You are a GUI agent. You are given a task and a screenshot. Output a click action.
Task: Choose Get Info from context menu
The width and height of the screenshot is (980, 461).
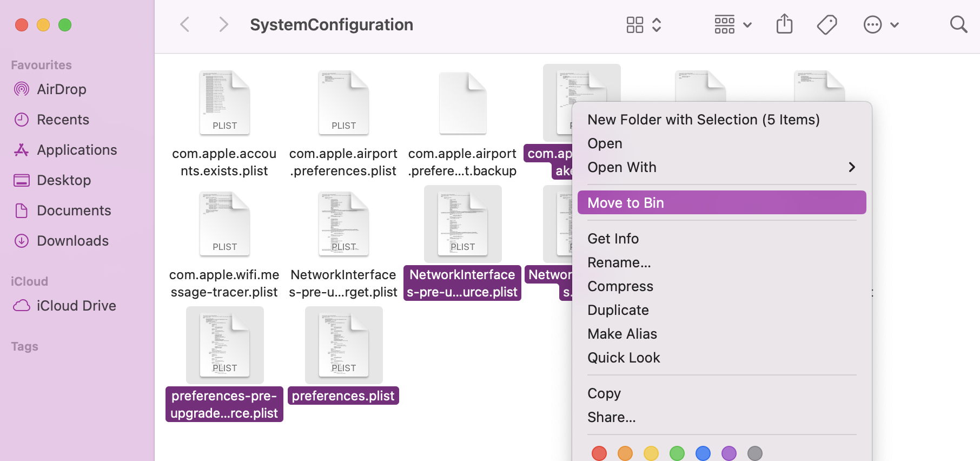pos(721,239)
